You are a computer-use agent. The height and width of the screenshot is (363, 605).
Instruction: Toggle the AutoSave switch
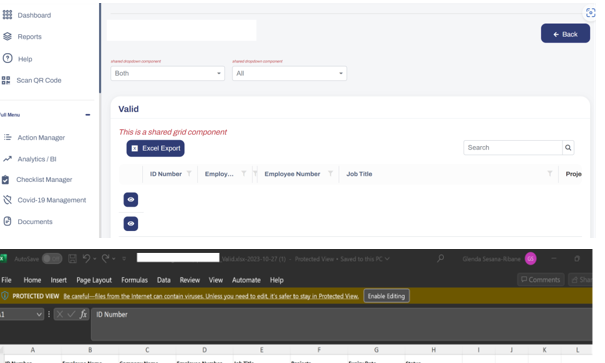[52, 259]
